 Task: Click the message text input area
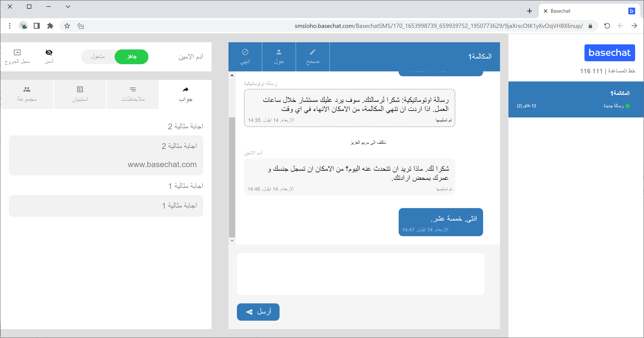[x=360, y=274]
